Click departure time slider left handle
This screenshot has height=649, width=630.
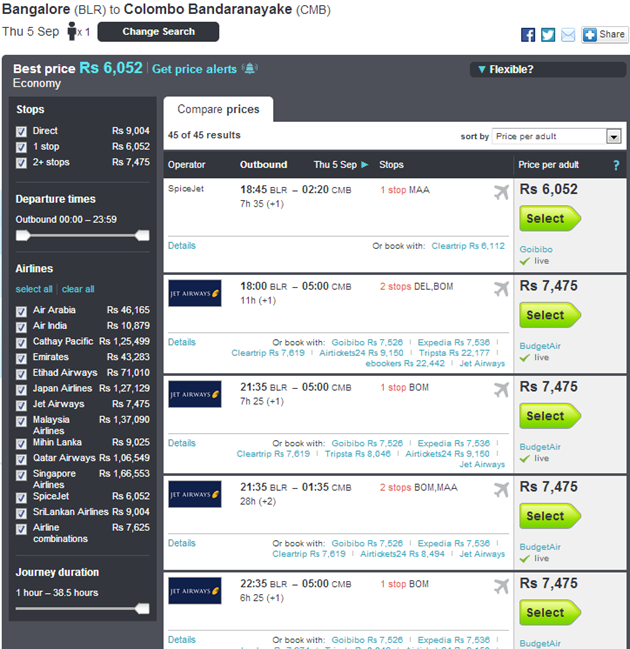23,236
